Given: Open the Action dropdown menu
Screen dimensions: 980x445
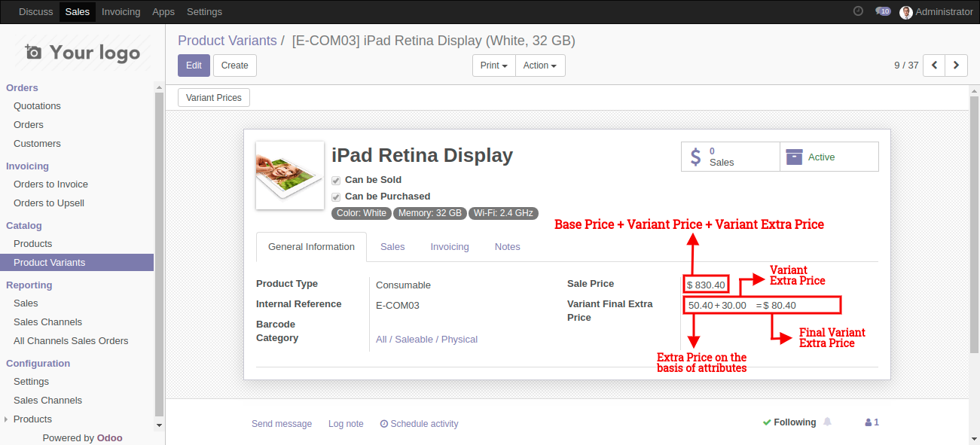Looking at the screenshot, I should [540, 66].
